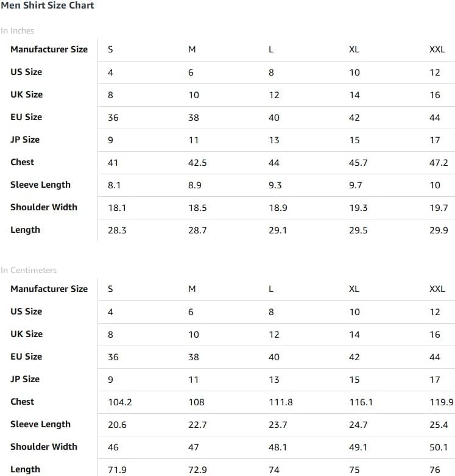Select the JP Size row label in inches table
The width and height of the screenshot is (455, 476).
click(25, 140)
